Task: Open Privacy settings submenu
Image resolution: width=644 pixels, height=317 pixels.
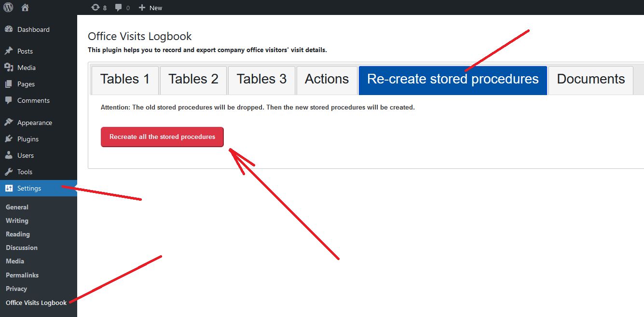Action: (16, 289)
